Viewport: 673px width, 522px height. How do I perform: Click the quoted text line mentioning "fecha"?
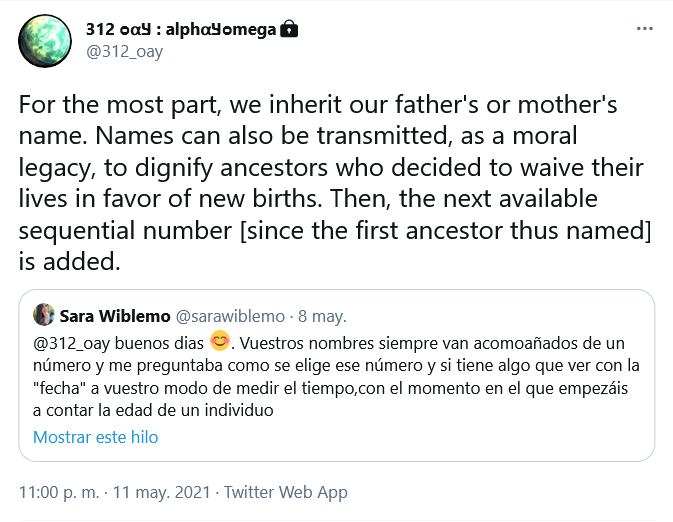[x=330, y=388]
